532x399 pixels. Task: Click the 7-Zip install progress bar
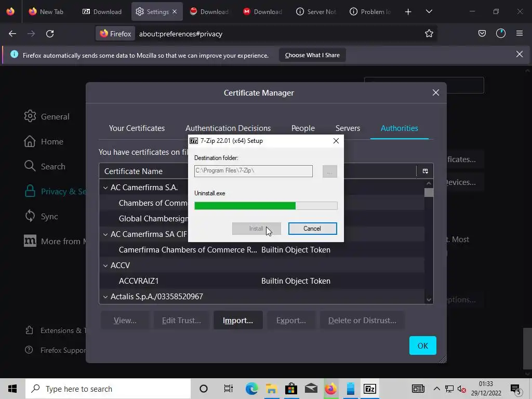click(x=265, y=206)
